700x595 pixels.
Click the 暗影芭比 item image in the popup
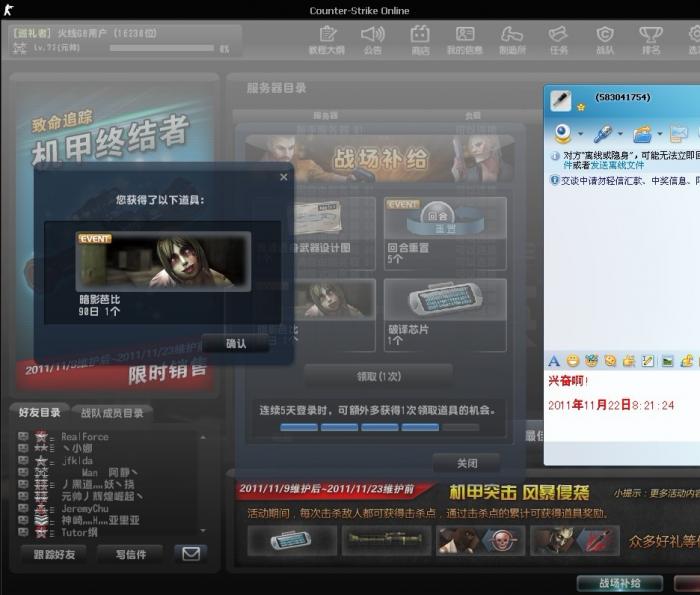163,262
